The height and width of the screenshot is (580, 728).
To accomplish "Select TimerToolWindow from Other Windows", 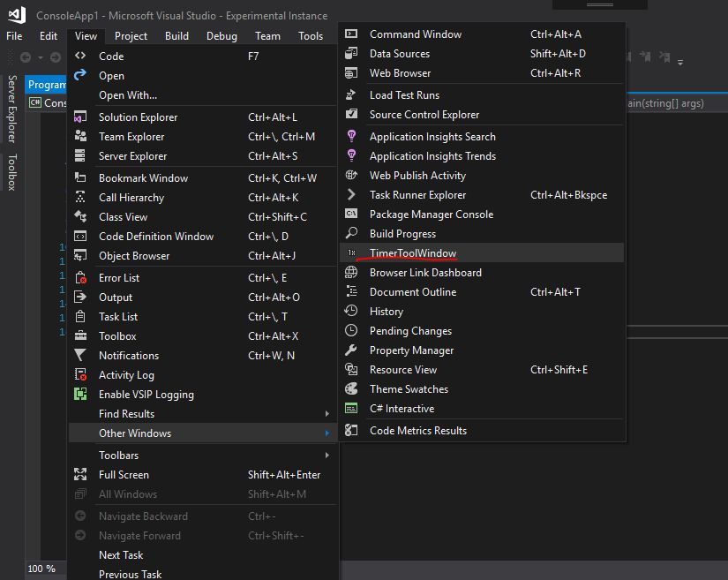I will tap(482, 252).
